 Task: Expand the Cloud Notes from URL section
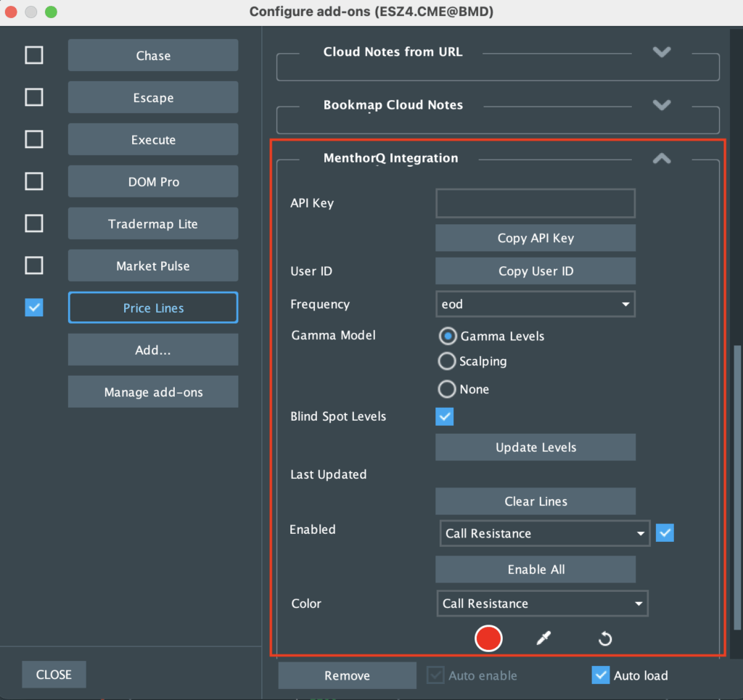click(661, 52)
